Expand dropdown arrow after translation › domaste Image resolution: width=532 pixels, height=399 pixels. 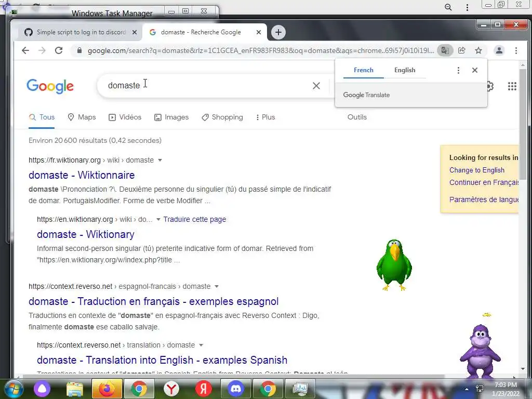pyautogui.click(x=201, y=345)
